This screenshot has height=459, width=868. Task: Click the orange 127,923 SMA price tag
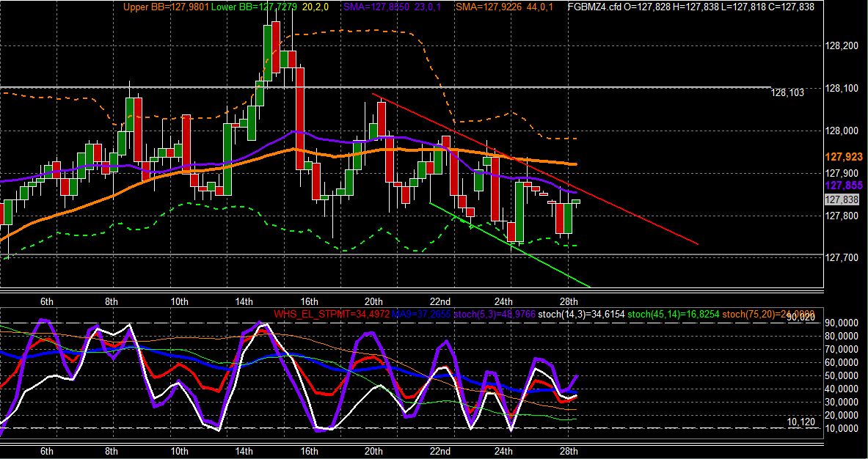(x=844, y=157)
